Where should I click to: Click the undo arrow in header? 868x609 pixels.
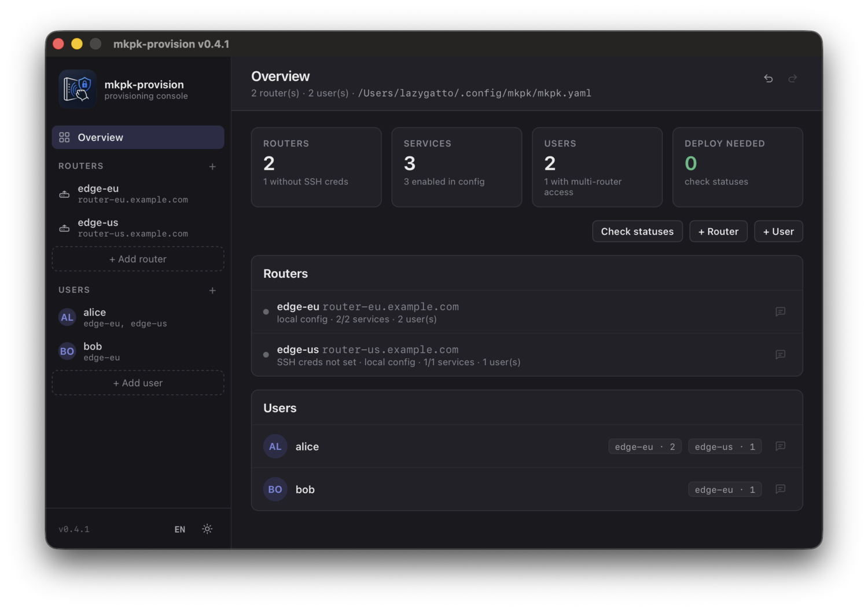click(x=768, y=78)
